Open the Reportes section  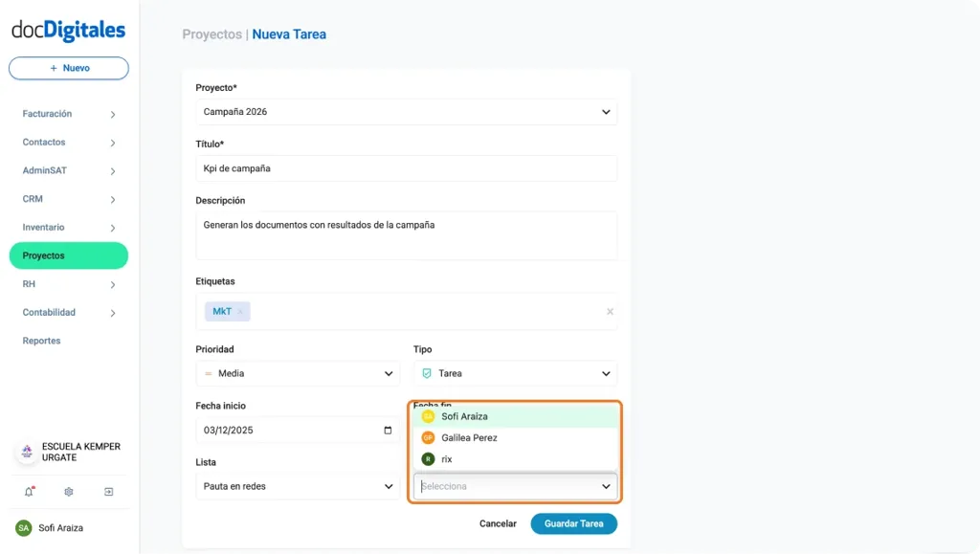[41, 341]
